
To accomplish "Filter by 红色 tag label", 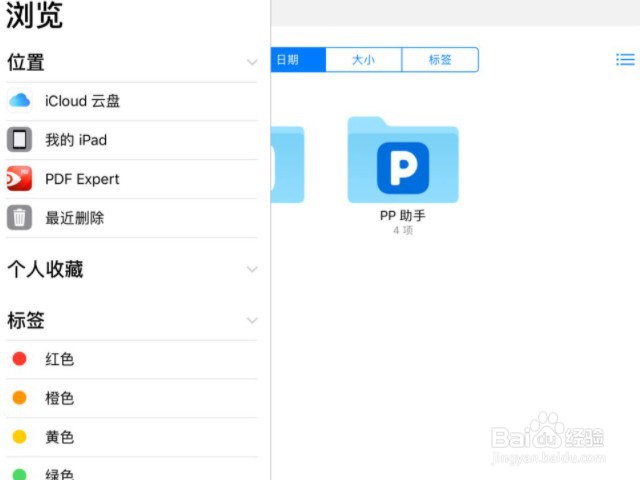I will (x=60, y=359).
